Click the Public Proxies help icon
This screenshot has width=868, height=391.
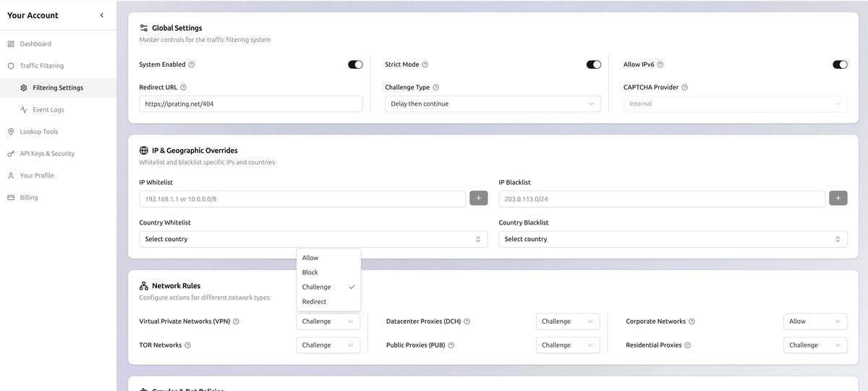pos(451,345)
